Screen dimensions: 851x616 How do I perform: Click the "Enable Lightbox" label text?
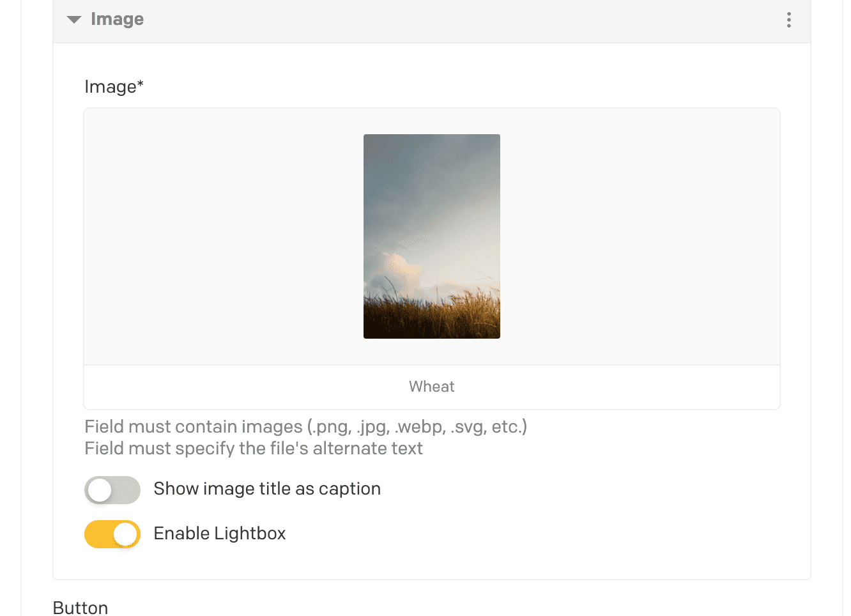click(x=219, y=534)
